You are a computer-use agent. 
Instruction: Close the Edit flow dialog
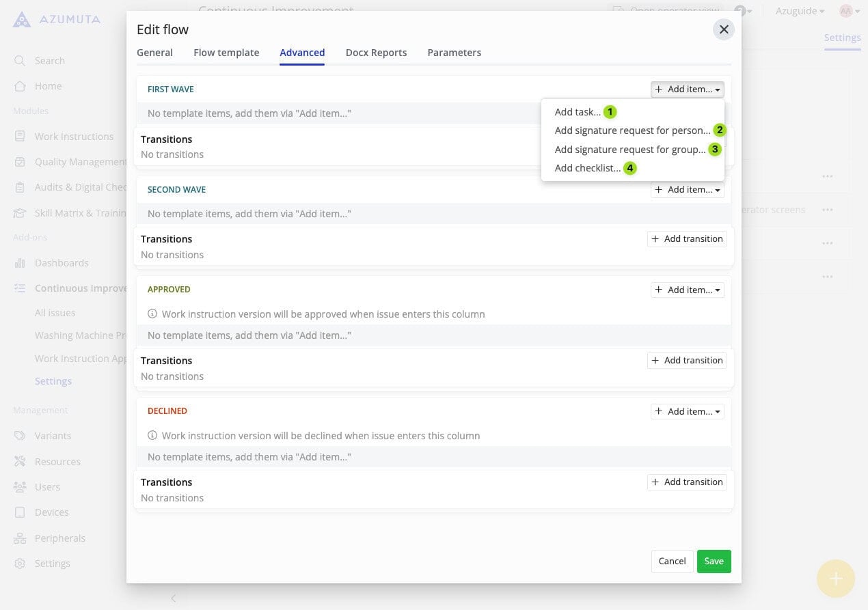(x=724, y=29)
